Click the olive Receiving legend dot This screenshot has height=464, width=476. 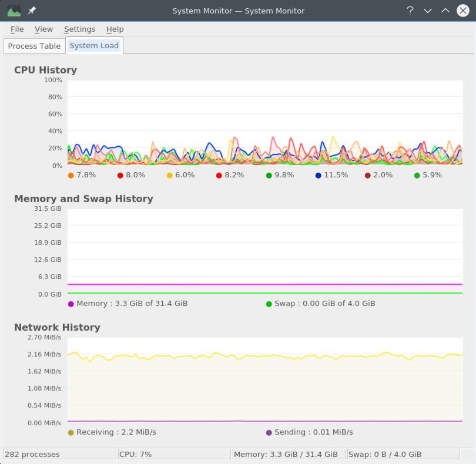71,433
